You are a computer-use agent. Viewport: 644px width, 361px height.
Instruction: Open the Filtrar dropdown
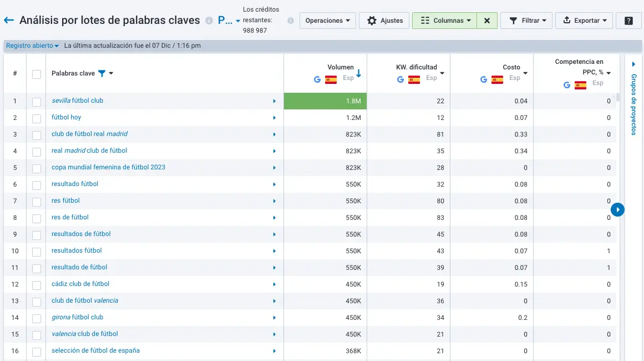(526, 20)
